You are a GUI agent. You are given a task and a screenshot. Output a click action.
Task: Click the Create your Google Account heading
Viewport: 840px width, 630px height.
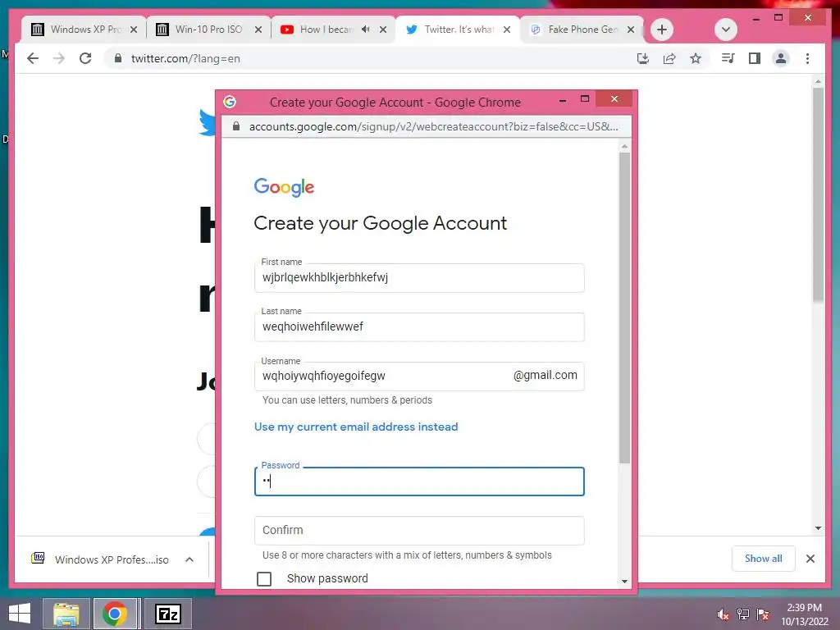[381, 223]
